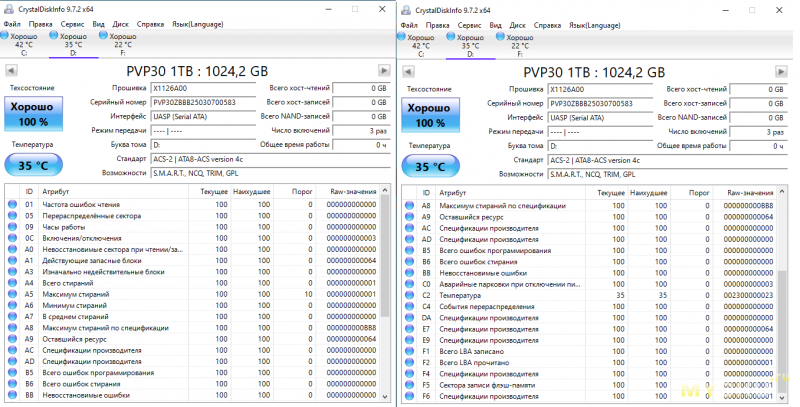Click the 35 °C temperature button in right window
The width and height of the screenshot is (800, 407).
(x=430, y=166)
